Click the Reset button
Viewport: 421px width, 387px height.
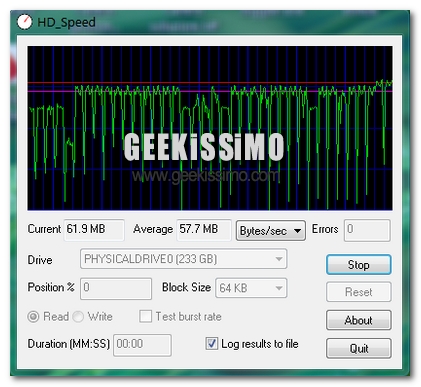coord(358,292)
